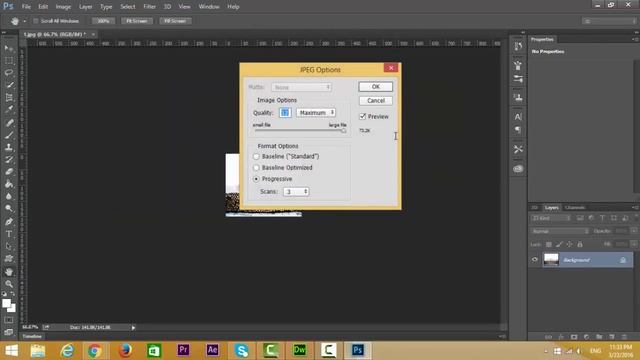Click the lock all icon in Layers
This screenshot has width=640, height=360.
[x=580, y=244]
